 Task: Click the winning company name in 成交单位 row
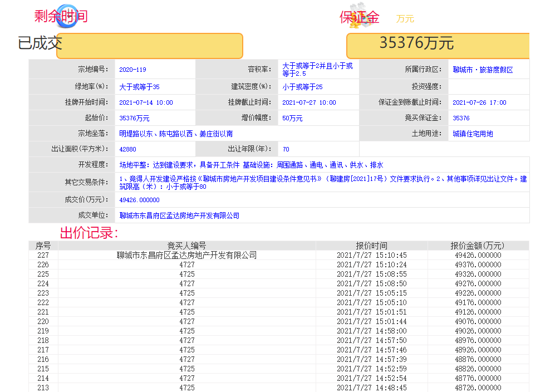click(x=179, y=215)
